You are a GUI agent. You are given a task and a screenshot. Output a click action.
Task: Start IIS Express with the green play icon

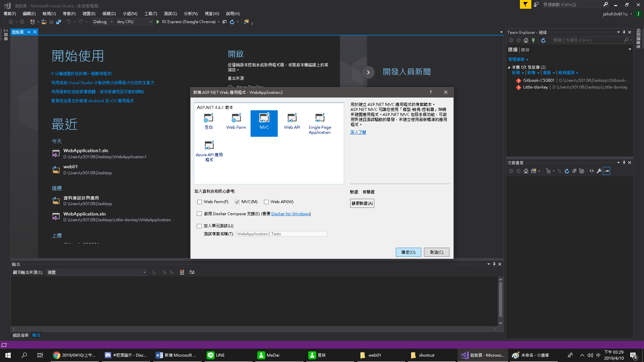tap(158, 22)
